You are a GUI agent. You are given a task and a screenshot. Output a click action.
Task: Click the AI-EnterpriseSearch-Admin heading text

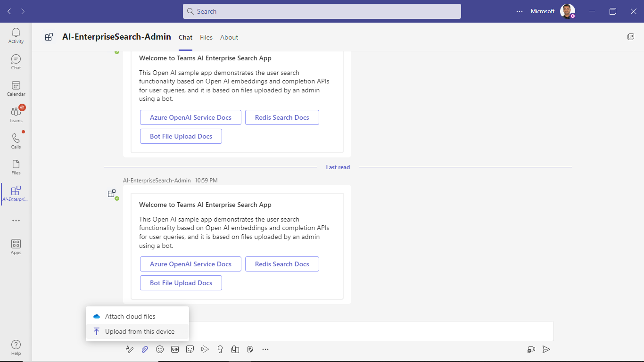(x=116, y=37)
